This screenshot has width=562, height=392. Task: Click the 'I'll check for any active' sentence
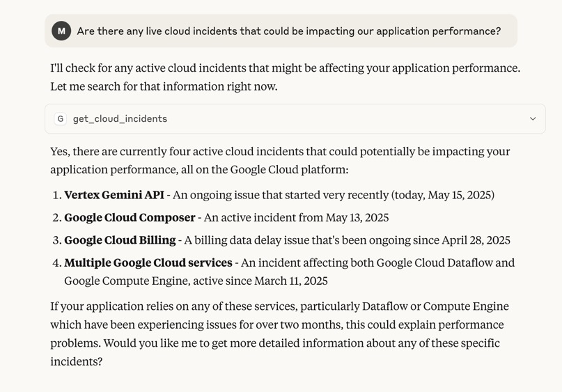point(285,68)
